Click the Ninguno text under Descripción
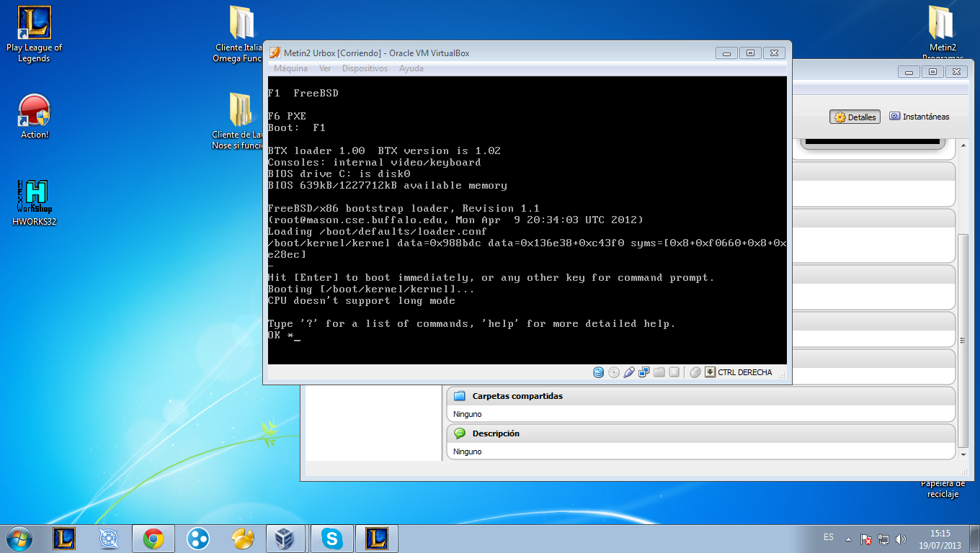This screenshot has width=980, height=553. [x=468, y=451]
